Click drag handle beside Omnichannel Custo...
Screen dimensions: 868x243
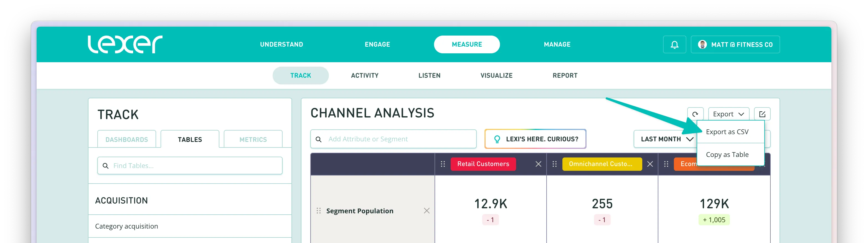tap(554, 164)
